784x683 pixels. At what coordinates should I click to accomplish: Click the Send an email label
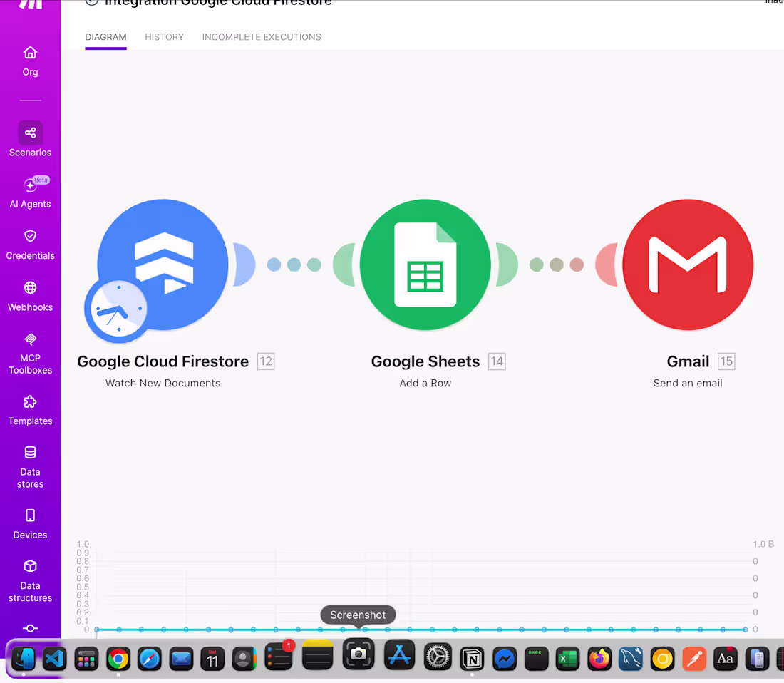[x=688, y=383]
